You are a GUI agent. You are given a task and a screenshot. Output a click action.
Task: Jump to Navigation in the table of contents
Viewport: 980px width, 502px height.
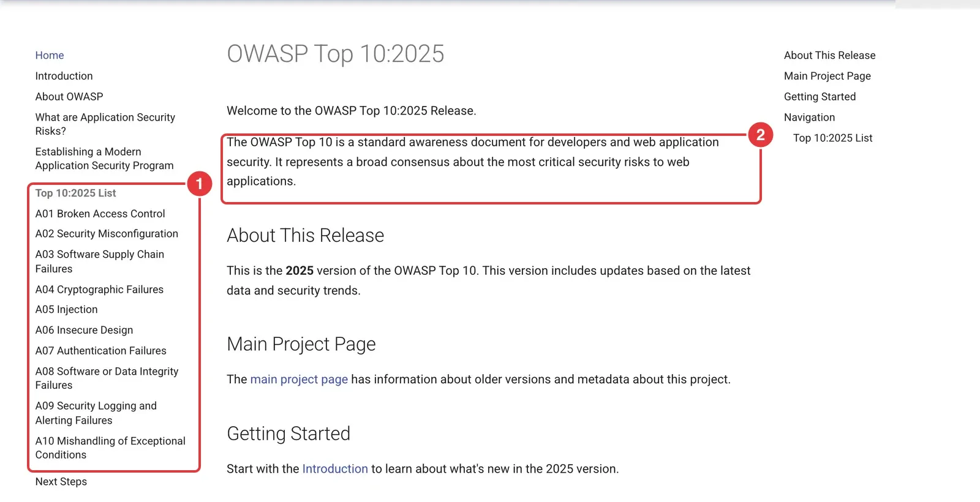tap(809, 118)
